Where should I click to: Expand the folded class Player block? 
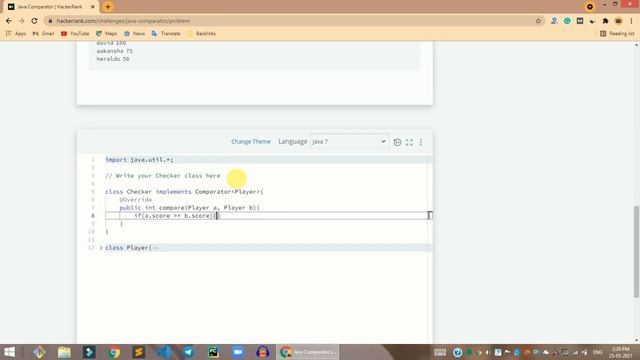[101, 248]
